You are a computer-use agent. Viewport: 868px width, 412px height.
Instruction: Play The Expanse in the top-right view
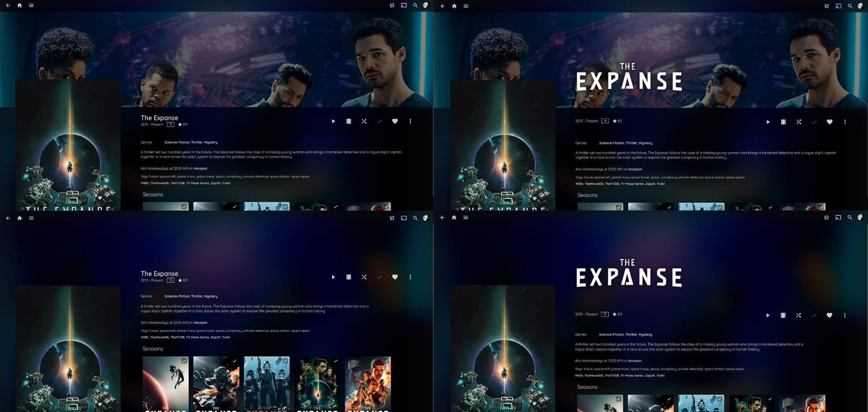pyautogui.click(x=768, y=122)
